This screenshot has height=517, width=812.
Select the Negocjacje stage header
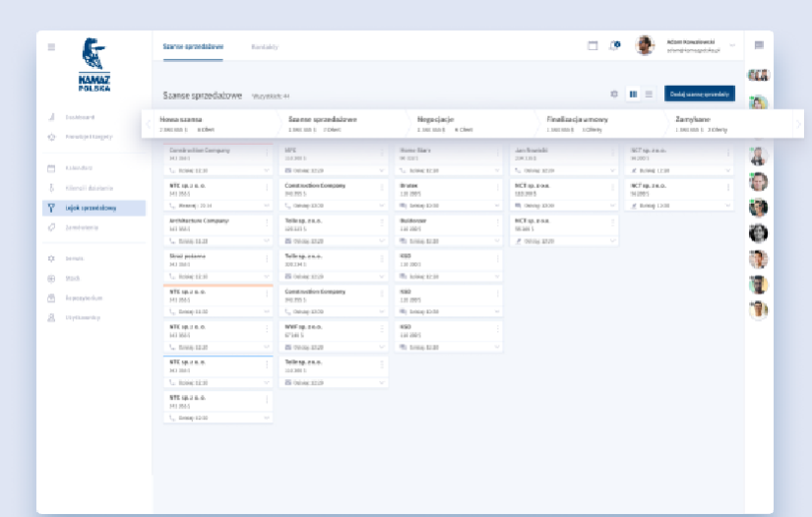(x=470, y=124)
